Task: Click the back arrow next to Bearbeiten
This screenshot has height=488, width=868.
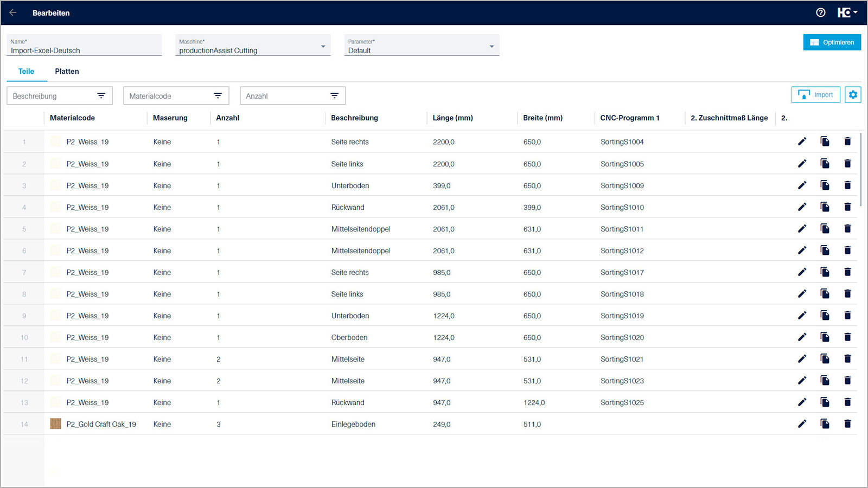Action: [x=13, y=12]
